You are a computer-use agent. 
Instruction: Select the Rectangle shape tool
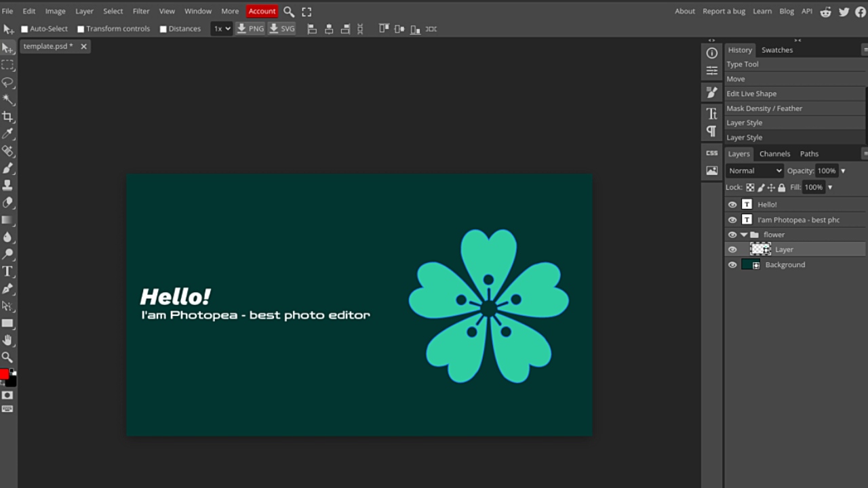click(7, 323)
